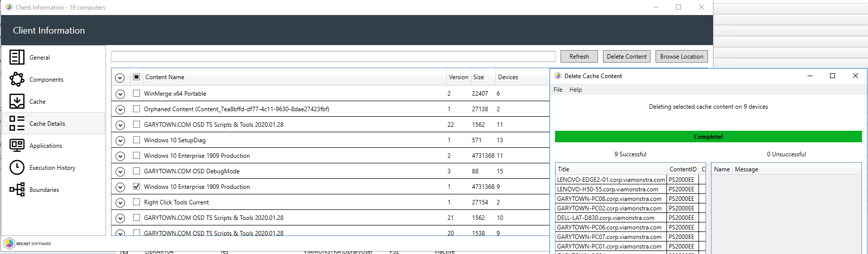
Task: Click the Message column header
Action: pyautogui.click(x=796, y=169)
